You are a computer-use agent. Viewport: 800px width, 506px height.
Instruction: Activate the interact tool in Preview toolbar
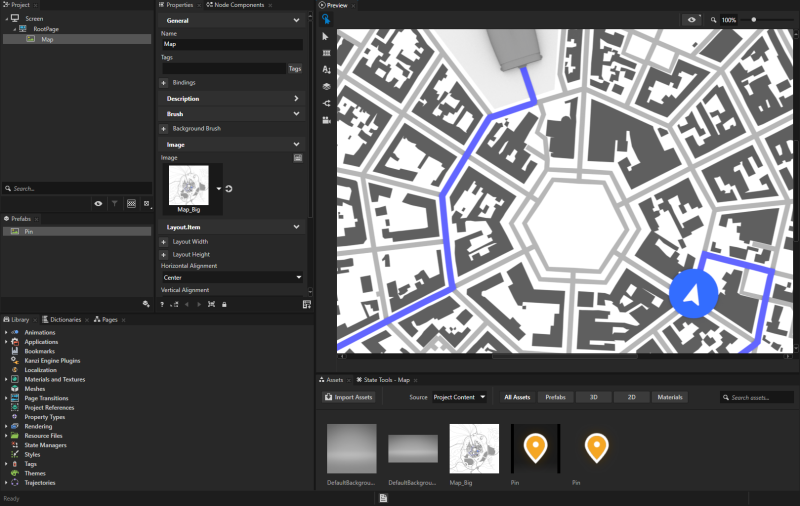coord(326,19)
